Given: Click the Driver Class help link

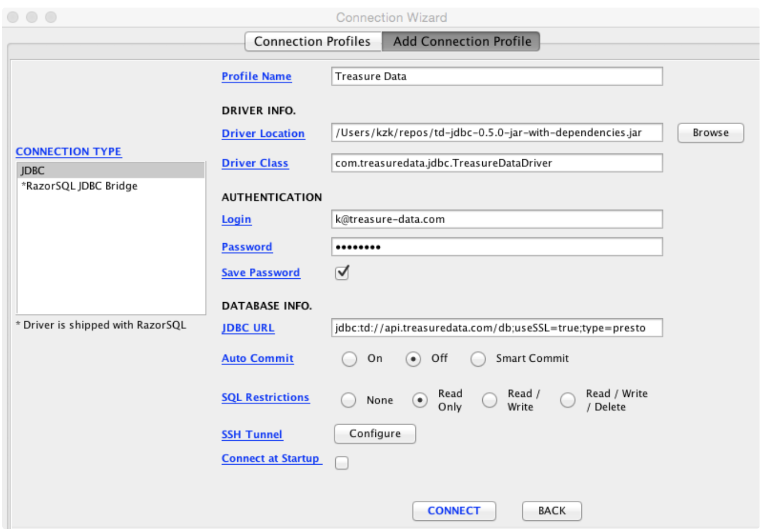Looking at the screenshot, I should [x=255, y=164].
